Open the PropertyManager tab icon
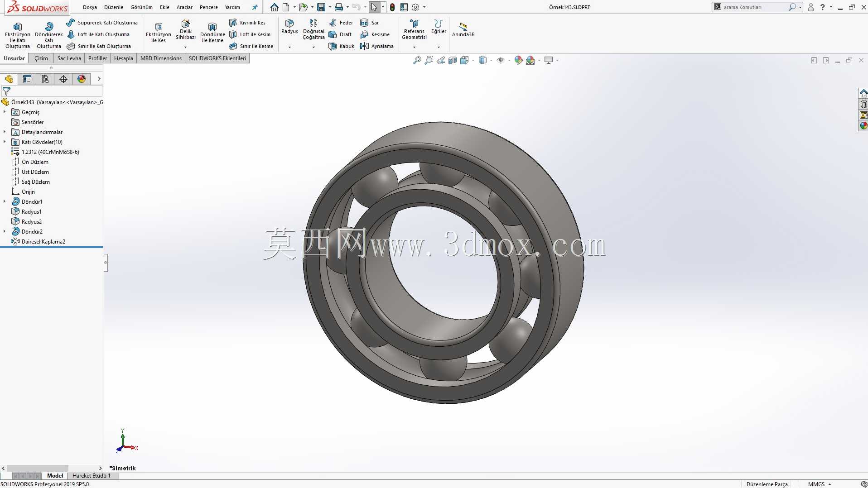Viewport: 868px width, 488px height. click(x=27, y=79)
